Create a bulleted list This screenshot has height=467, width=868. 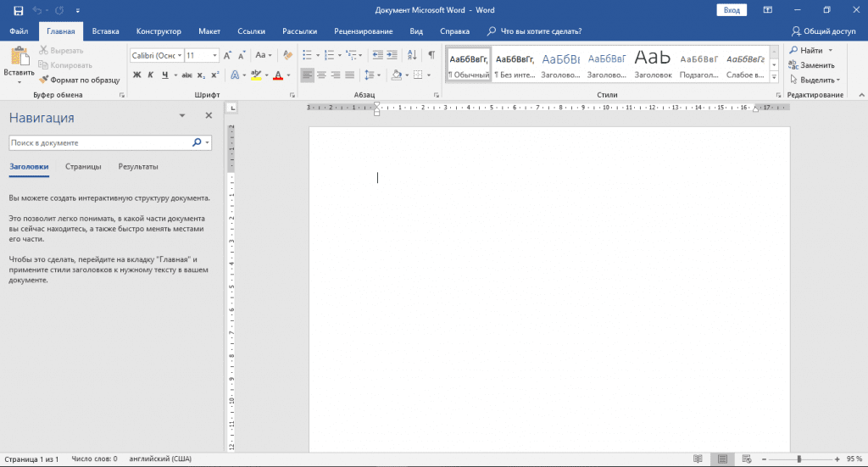(x=308, y=55)
